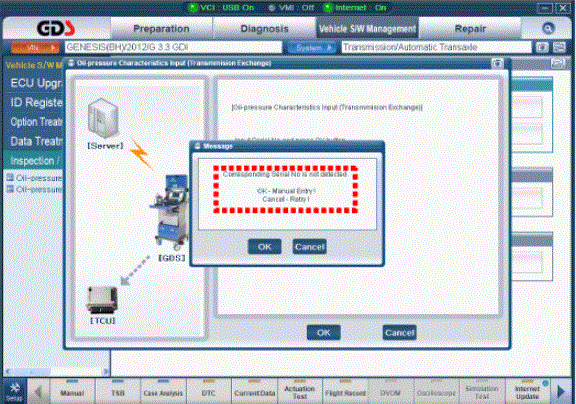
Task: Click first icon right of system field
Action: 542,47
